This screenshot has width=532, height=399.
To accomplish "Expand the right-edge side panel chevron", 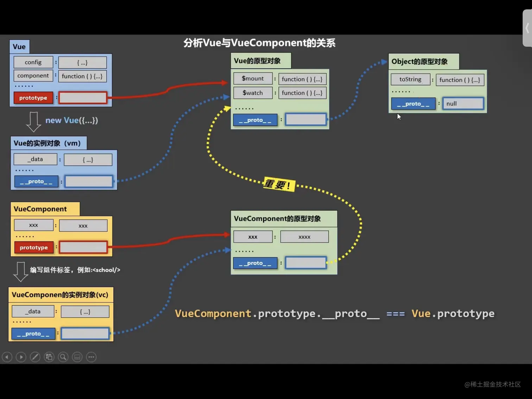I will pos(528,28).
